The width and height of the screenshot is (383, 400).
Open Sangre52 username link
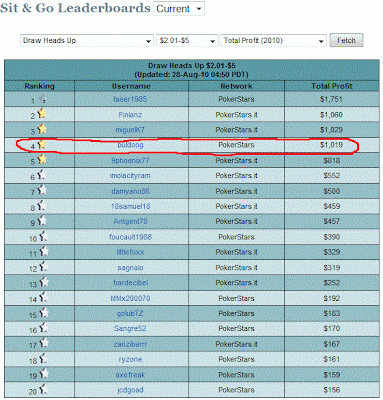(x=130, y=328)
